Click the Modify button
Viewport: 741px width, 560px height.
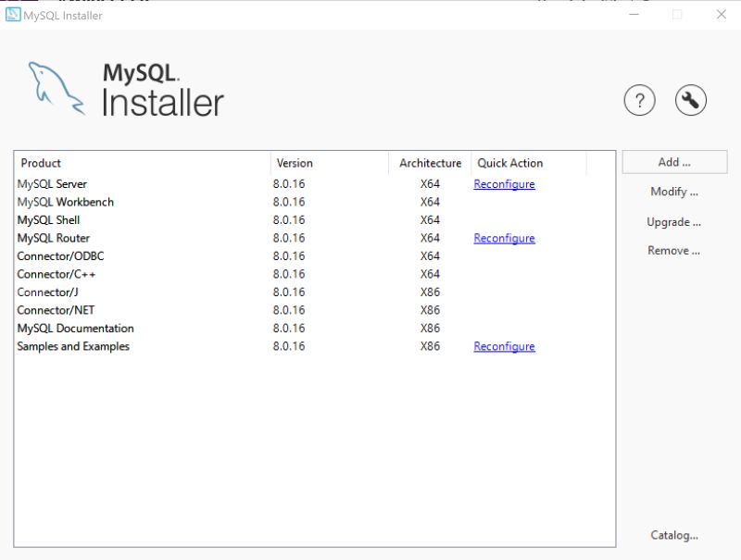(x=672, y=192)
